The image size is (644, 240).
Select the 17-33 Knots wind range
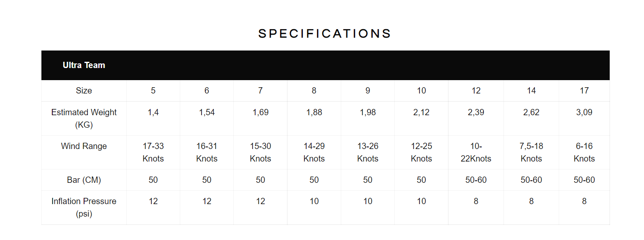pyautogui.click(x=153, y=152)
